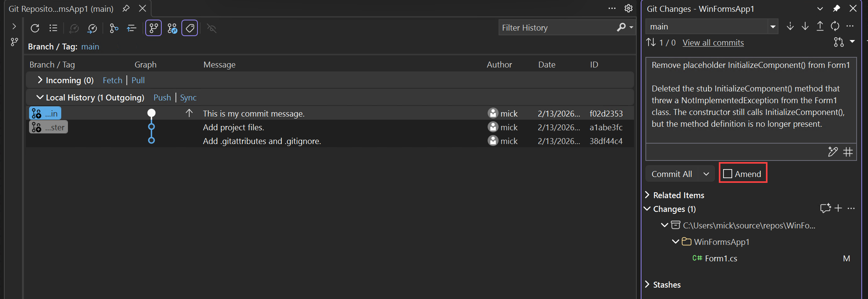868x299 pixels.
Task: Enable the Amend checkbox
Action: point(727,174)
